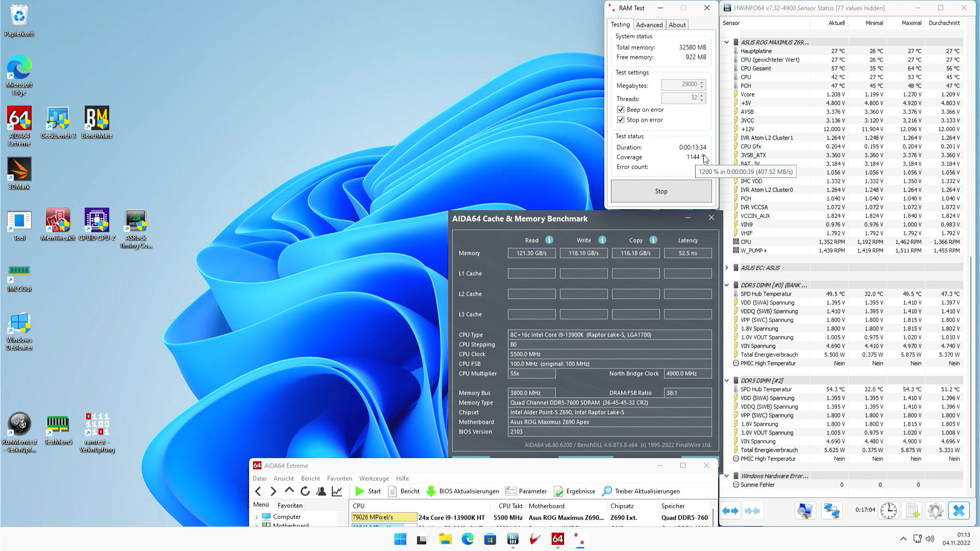
Task: Click the HWiNFO log file icon
Action: tap(912, 511)
